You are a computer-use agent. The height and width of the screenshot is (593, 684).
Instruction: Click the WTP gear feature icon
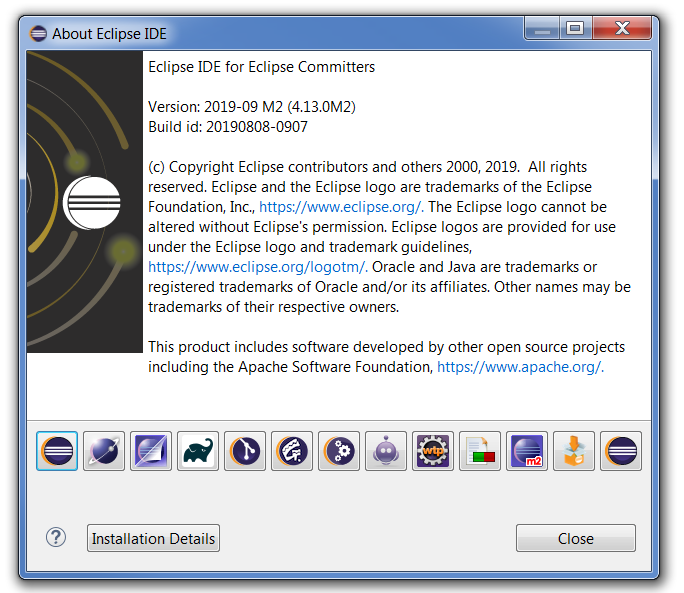click(433, 451)
